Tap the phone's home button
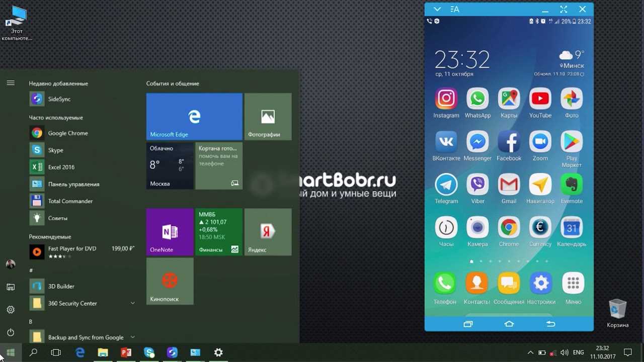 pyautogui.click(x=509, y=324)
